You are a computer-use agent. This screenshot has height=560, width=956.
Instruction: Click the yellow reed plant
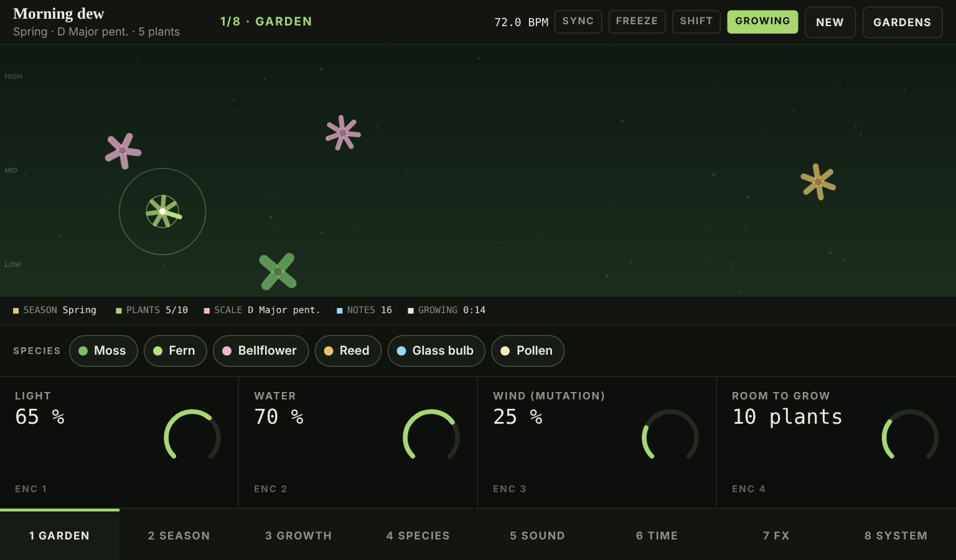pyautogui.click(x=818, y=182)
